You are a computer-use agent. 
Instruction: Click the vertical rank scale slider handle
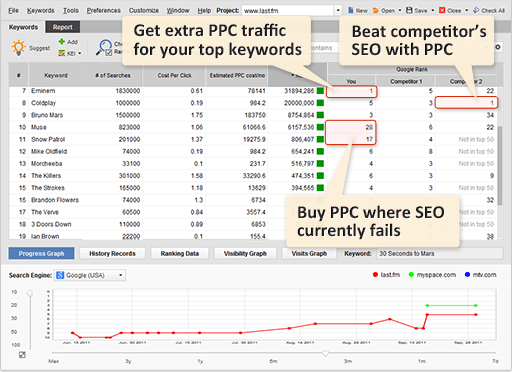tap(30, 294)
